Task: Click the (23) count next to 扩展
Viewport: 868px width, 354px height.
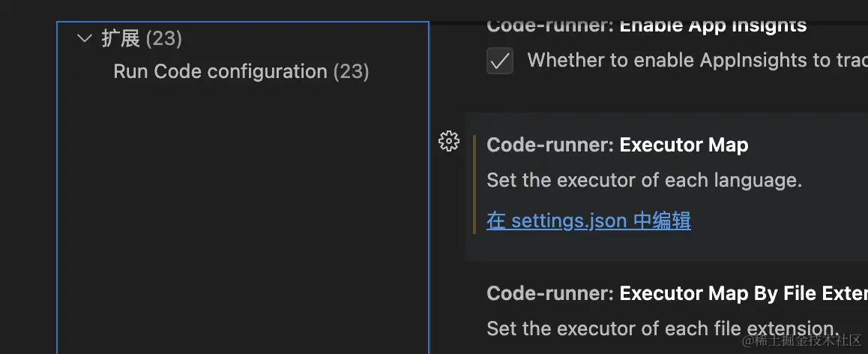Action: pos(163,38)
